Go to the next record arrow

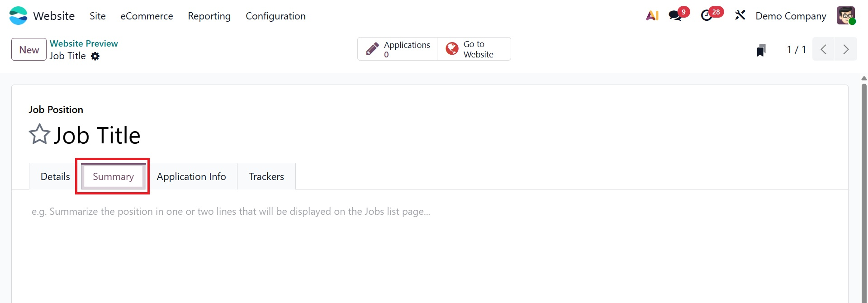pyautogui.click(x=846, y=49)
